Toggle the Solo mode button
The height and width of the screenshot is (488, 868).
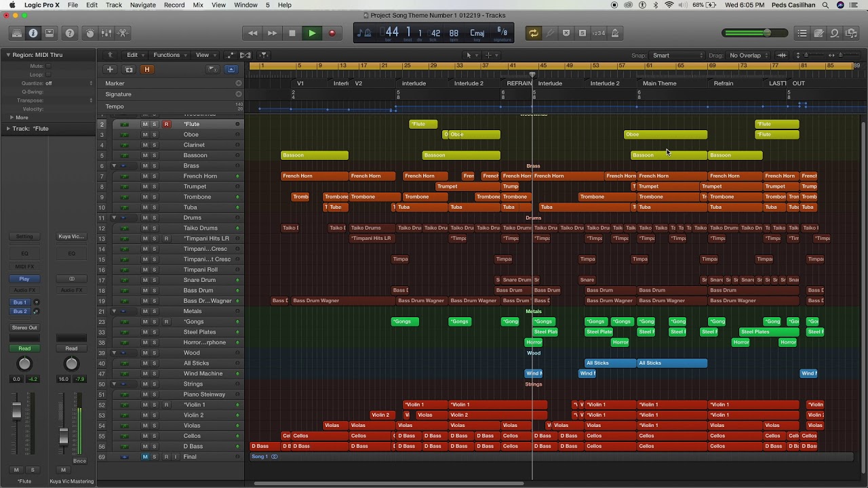(583, 33)
